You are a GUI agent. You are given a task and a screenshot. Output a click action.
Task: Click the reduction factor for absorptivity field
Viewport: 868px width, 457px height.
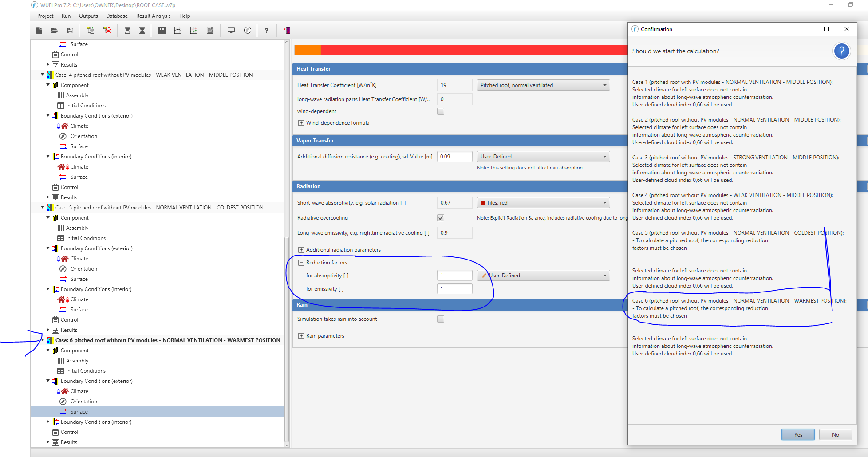pos(455,276)
